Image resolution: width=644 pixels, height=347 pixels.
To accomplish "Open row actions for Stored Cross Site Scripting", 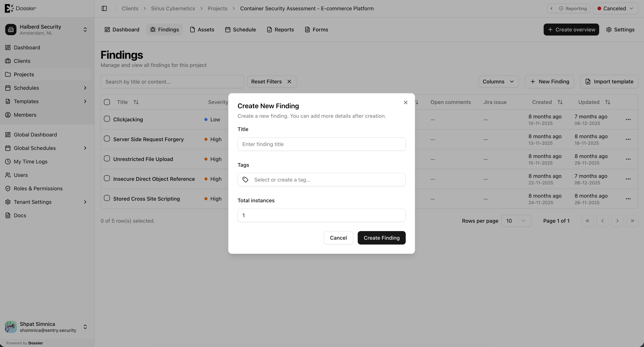I will click(x=628, y=199).
